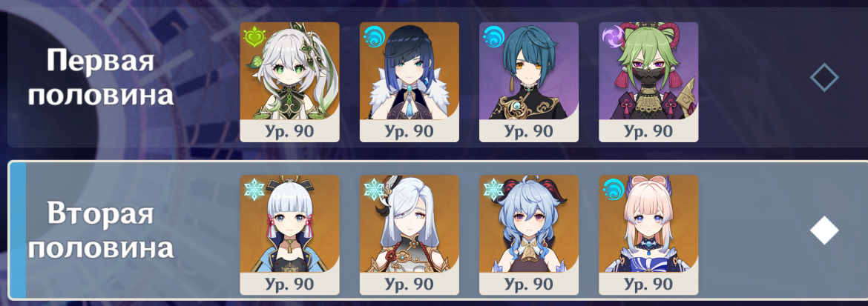Click the Cryo snowflake icon on Shenhe

(374, 190)
